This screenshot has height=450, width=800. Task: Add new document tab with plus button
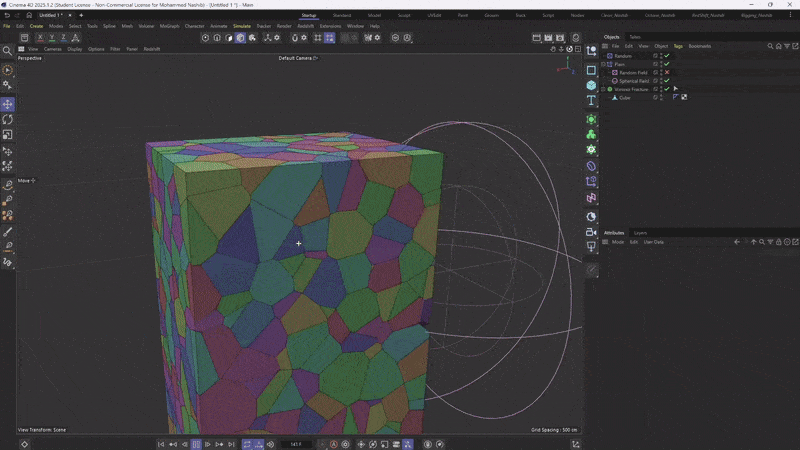click(x=81, y=15)
